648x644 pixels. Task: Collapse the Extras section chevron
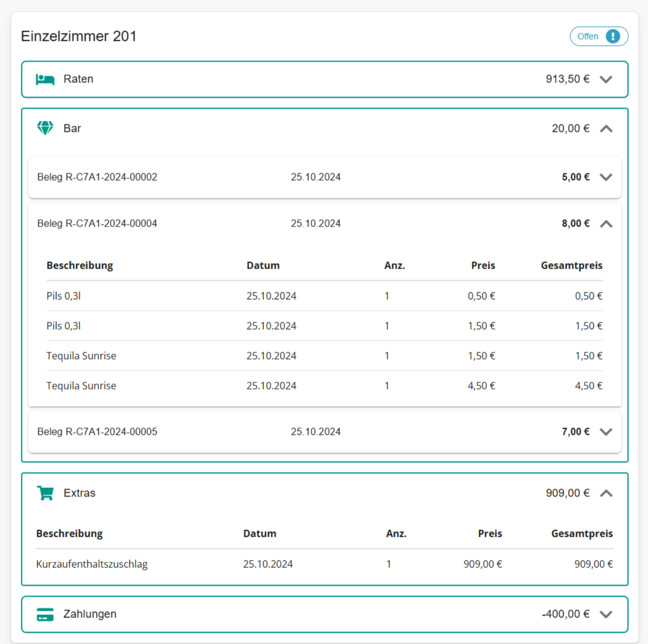pos(606,493)
